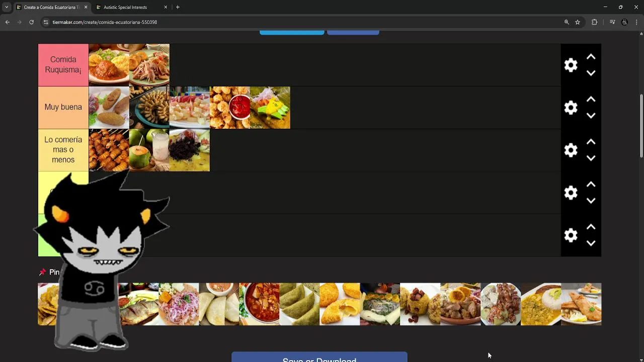Open settings gear for the yellow fourth tier
This screenshot has height=362, width=644.
(x=571, y=193)
